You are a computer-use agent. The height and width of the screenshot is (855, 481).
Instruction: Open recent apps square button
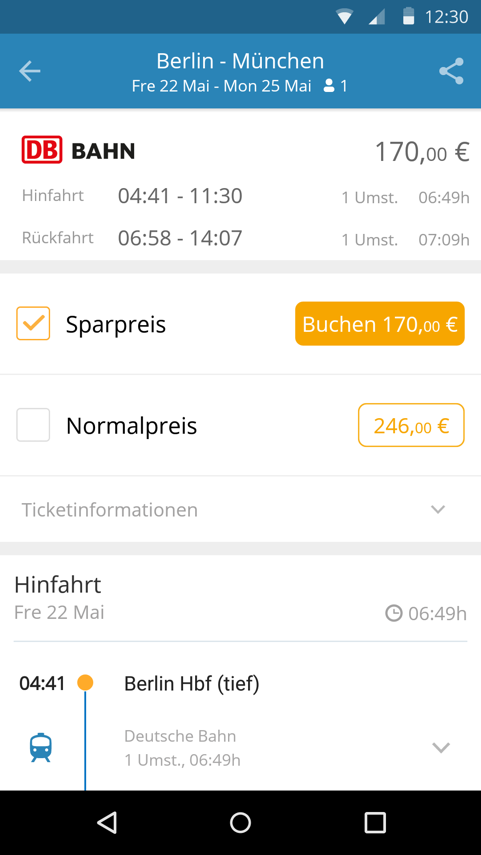pos(375,822)
